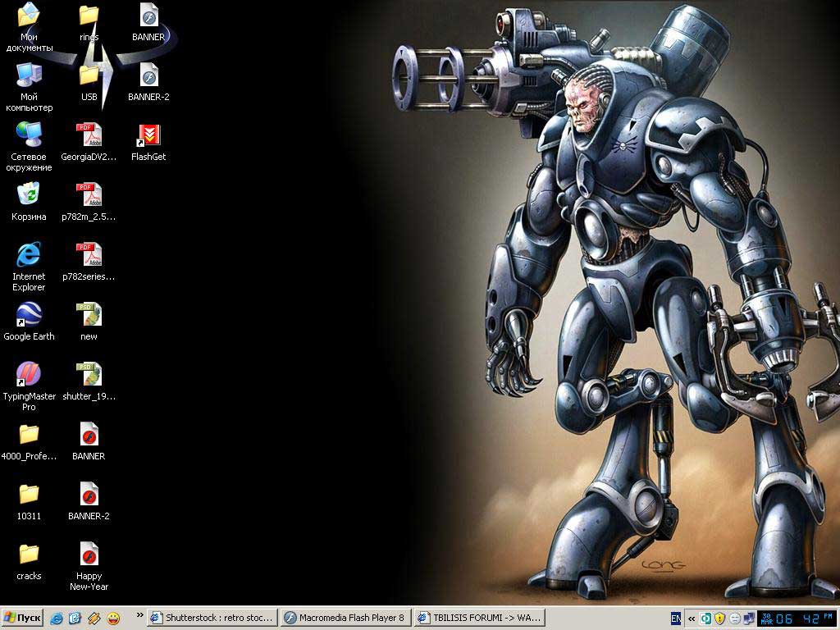Select the 4000_Profe... folder
840x630 pixels.
pyautogui.click(x=29, y=442)
